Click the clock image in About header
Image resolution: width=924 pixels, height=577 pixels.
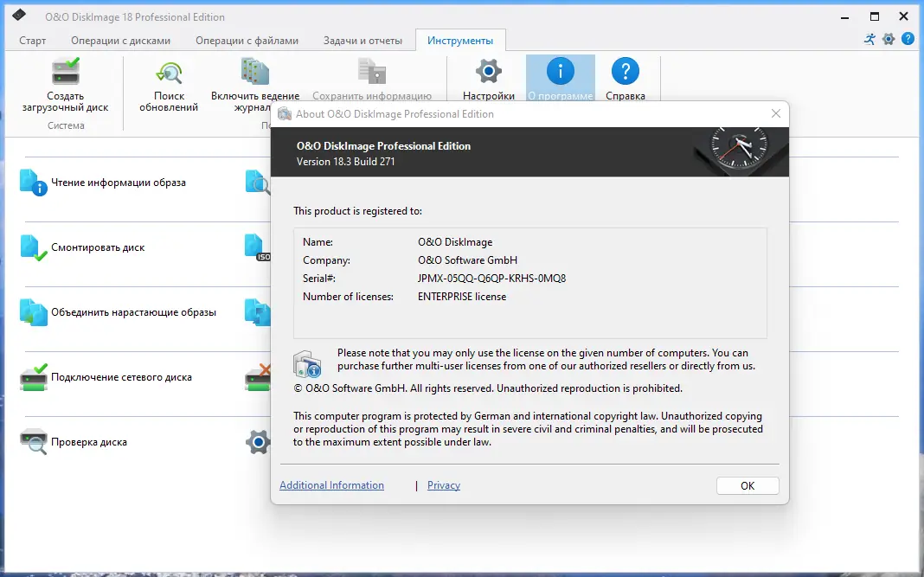pos(740,151)
